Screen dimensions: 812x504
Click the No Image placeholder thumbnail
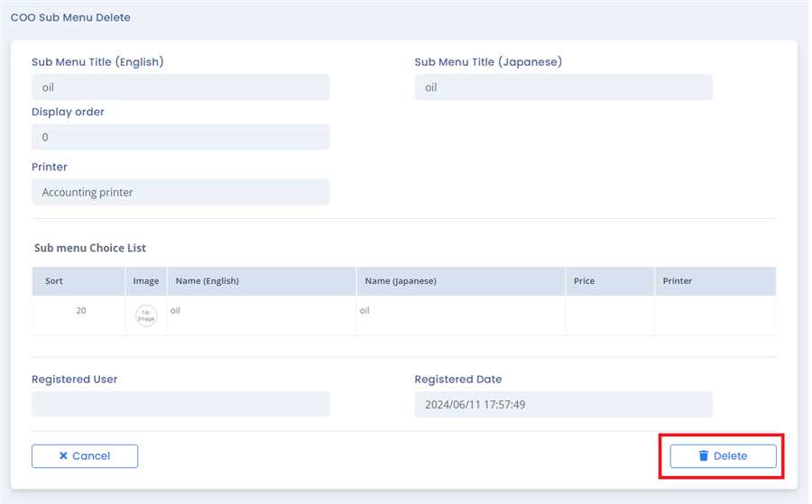(x=146, y=316)
